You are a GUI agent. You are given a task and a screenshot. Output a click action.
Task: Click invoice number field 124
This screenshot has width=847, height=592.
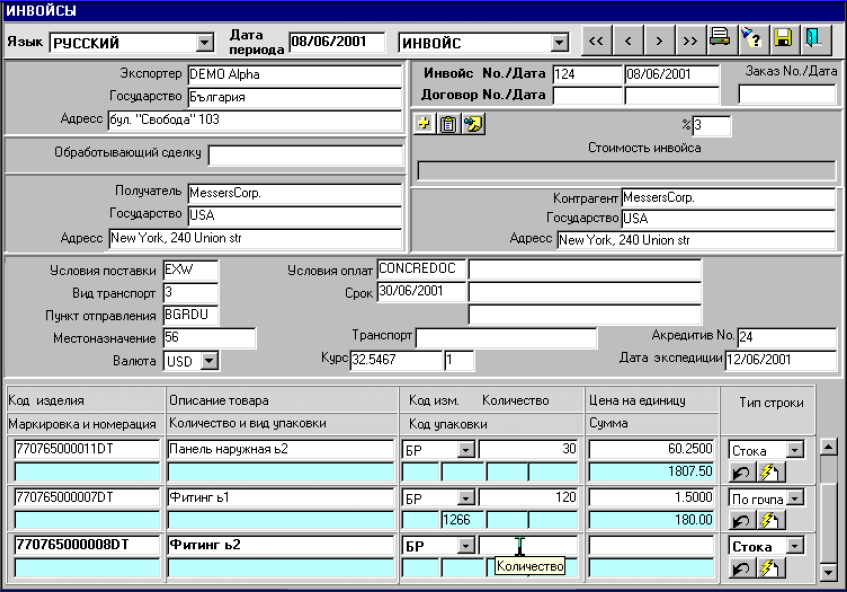pos(587,74)
